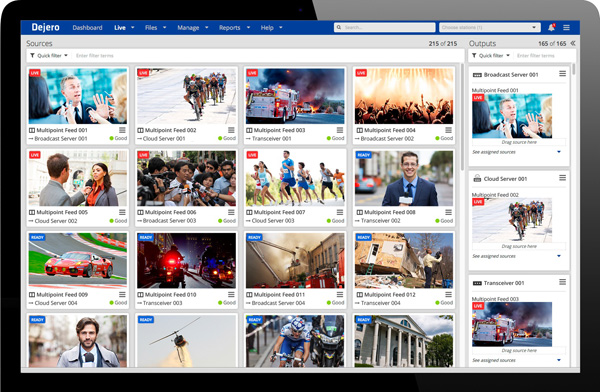Viewport: 600px width, 392px height.
Task: Open Transceiver 001 output menu icon
Action: coord(562,282)
